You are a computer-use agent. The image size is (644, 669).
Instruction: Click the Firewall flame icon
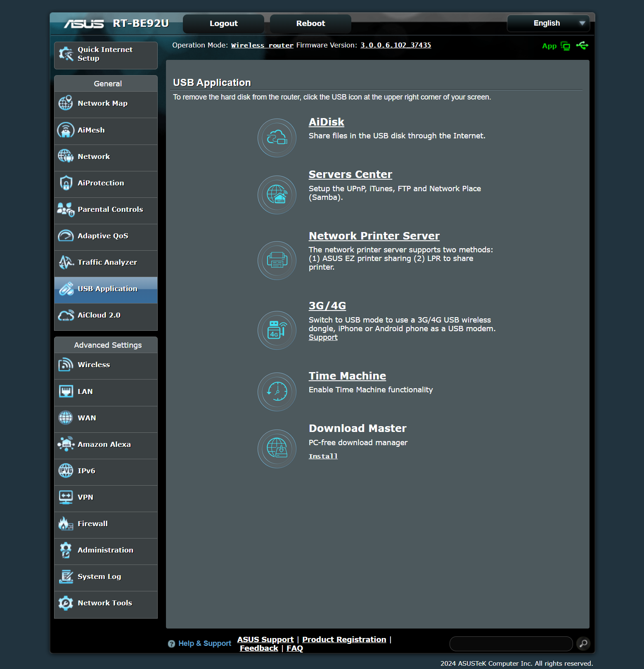[66, 524]
